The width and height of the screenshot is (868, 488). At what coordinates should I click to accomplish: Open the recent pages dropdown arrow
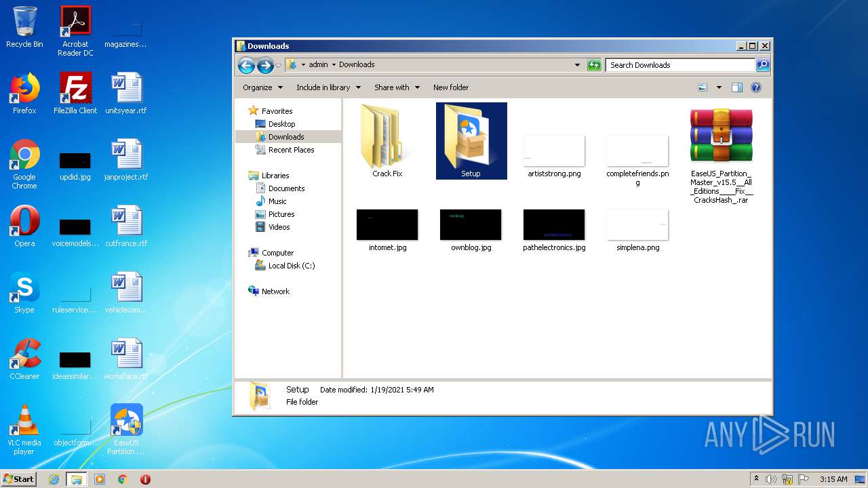coord(278,66)
